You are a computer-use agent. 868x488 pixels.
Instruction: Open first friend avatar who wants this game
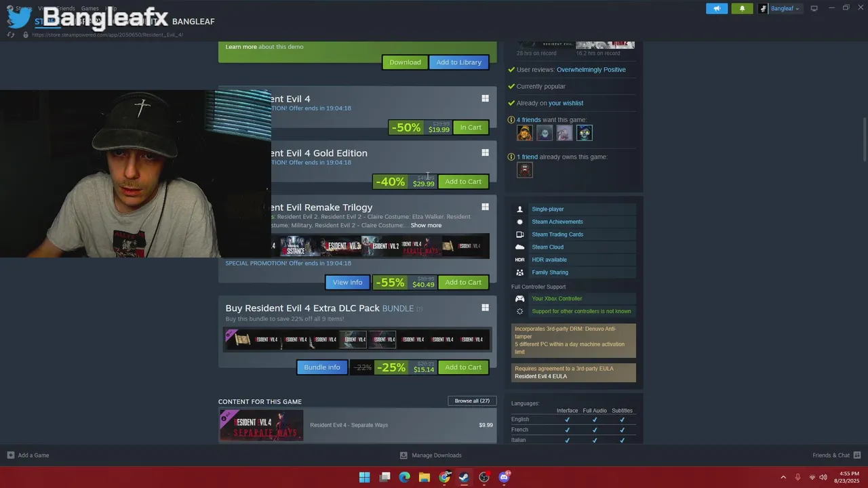(x=524, y=133)
